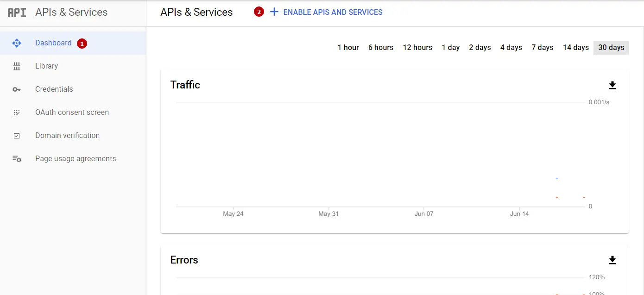Click Enable APIs and Services link
This screenshot has height=295, width=644.
333,13
